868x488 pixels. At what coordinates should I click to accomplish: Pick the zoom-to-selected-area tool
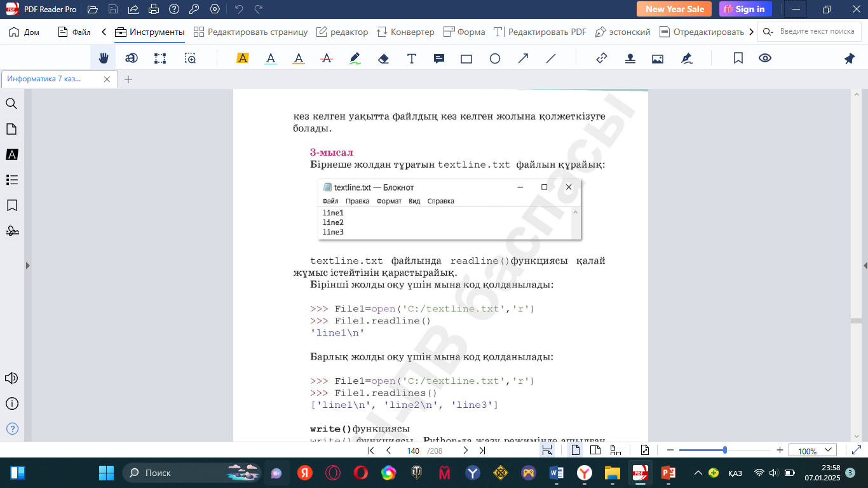(190, 58)
